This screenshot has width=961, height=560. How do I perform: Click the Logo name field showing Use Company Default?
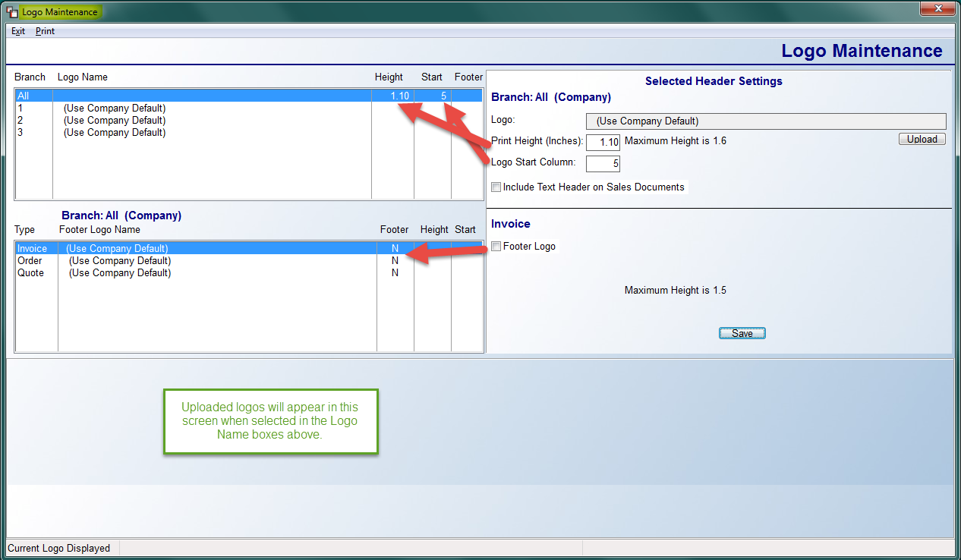pos(765,121)
